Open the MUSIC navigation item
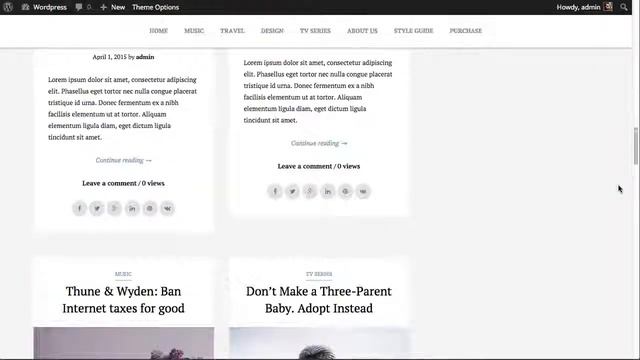Image resolution: width=640 pixels, height=360 pixels. coord(194,31)
